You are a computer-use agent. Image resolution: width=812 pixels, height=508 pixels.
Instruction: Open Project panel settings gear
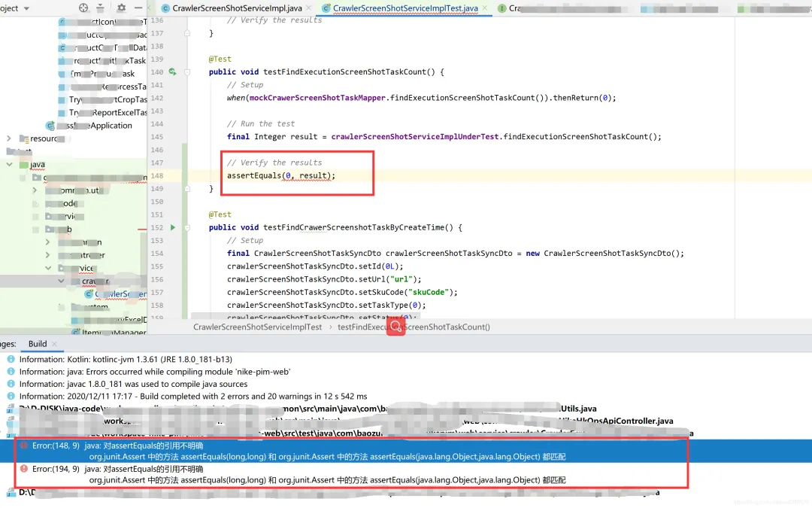pos(121,8)
